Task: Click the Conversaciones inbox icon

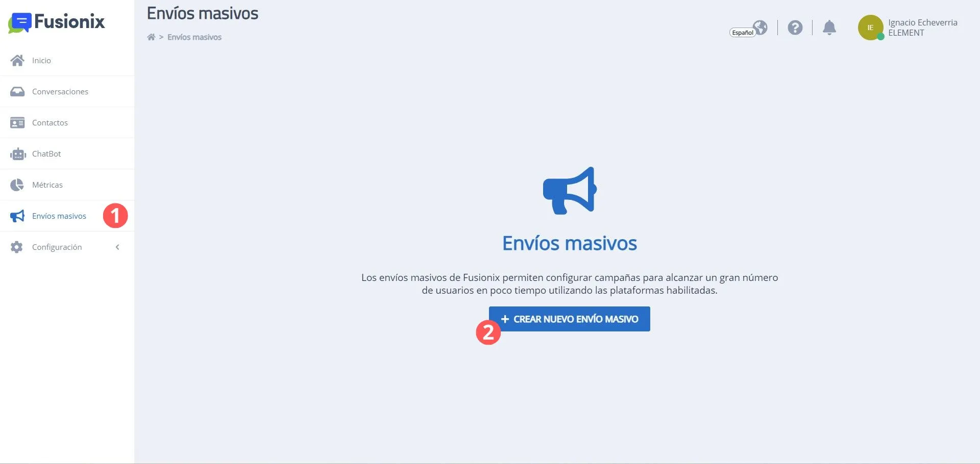Action: click(17, 91)
